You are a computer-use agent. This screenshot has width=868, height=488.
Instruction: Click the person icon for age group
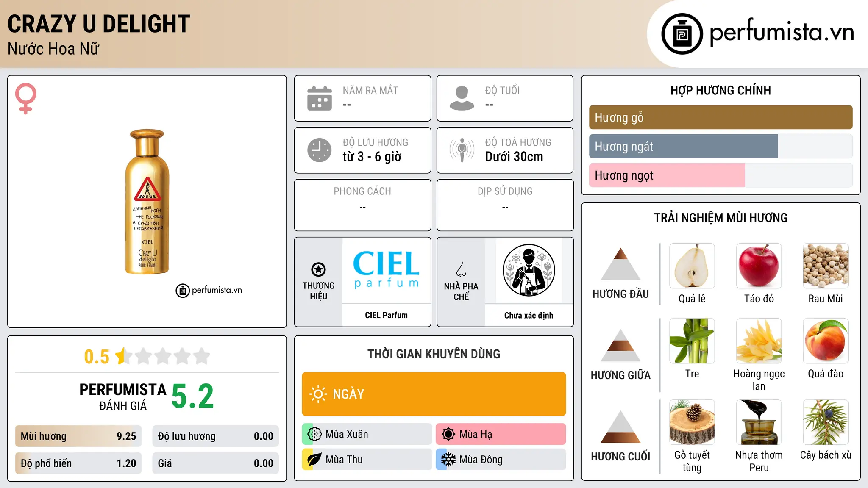[462, 98]
